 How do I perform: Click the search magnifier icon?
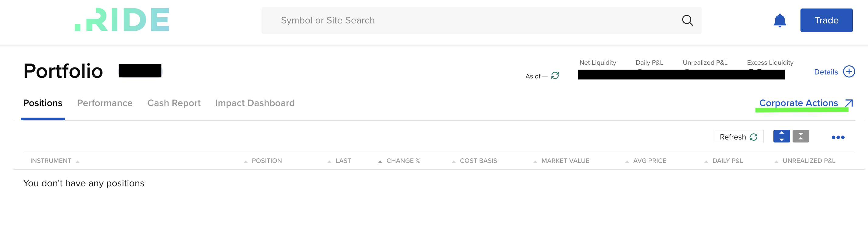coord(687,21)
